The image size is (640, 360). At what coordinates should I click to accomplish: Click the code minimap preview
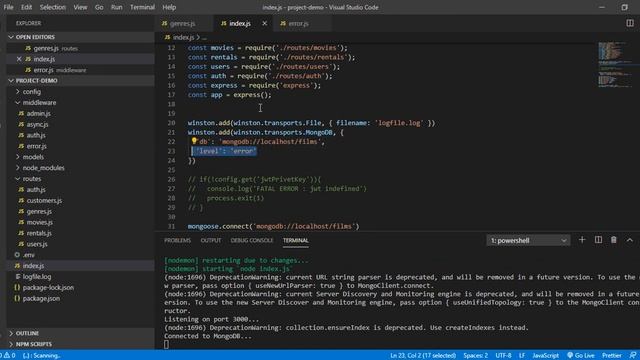pyautogui.click(x=615, y=64)
